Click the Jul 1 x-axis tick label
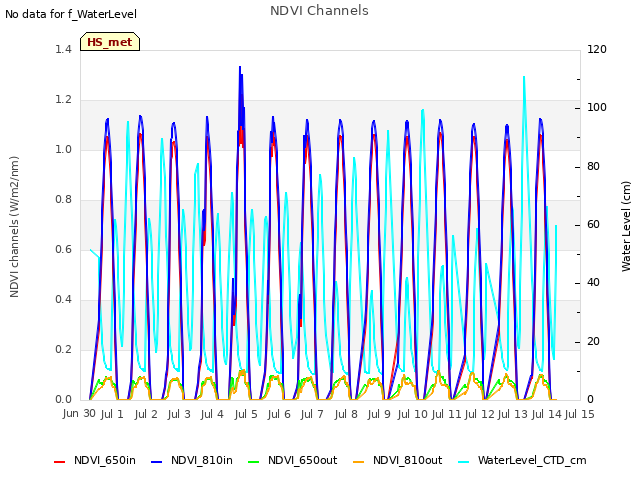This screenshot has height=480, width=640. click(x=112, y=414)
